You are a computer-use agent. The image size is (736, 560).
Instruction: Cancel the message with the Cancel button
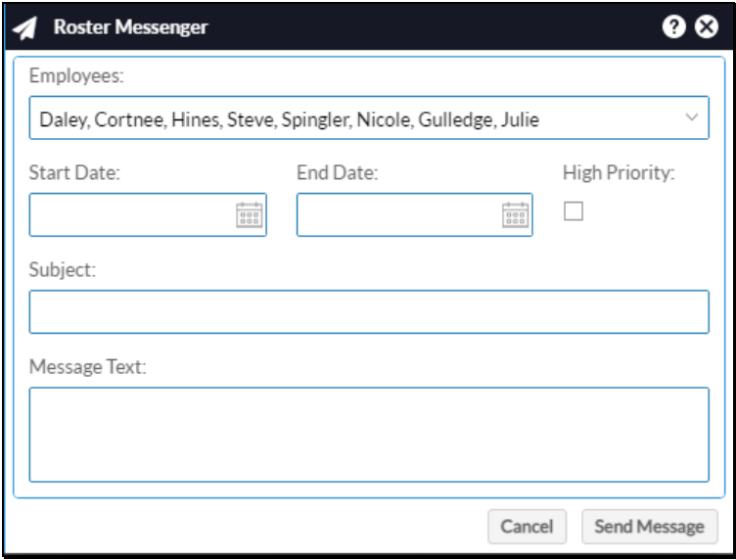(x=528, y=527)
